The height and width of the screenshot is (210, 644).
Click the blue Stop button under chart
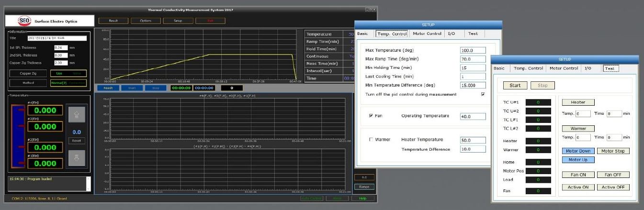pos(156,88)
